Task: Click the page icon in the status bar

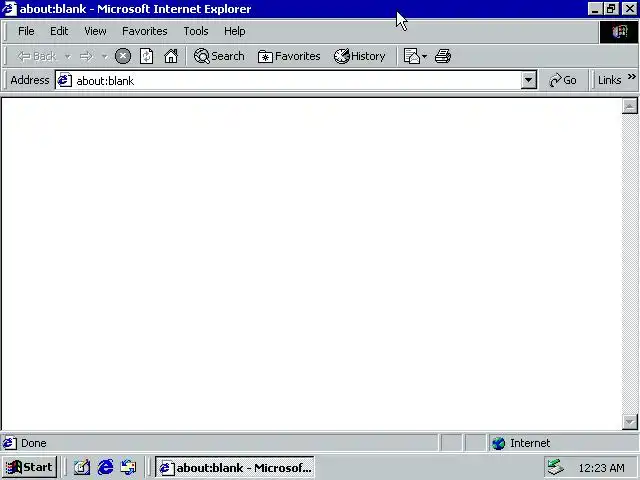Action: [10, 443]
